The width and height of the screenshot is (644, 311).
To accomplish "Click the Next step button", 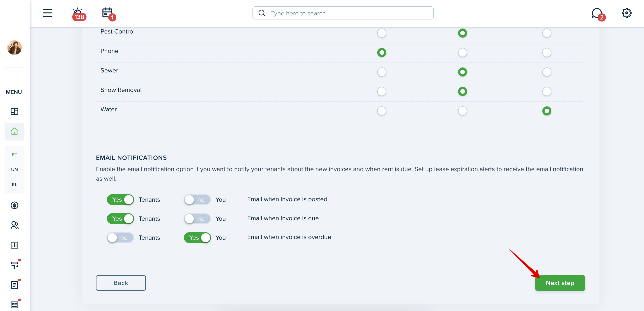I will (560, 283).
